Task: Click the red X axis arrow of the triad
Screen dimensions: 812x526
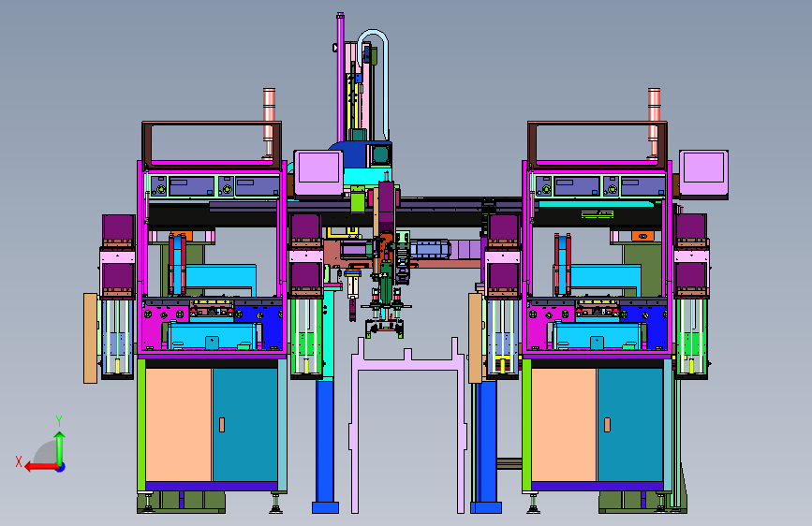Action: [40, 467]
